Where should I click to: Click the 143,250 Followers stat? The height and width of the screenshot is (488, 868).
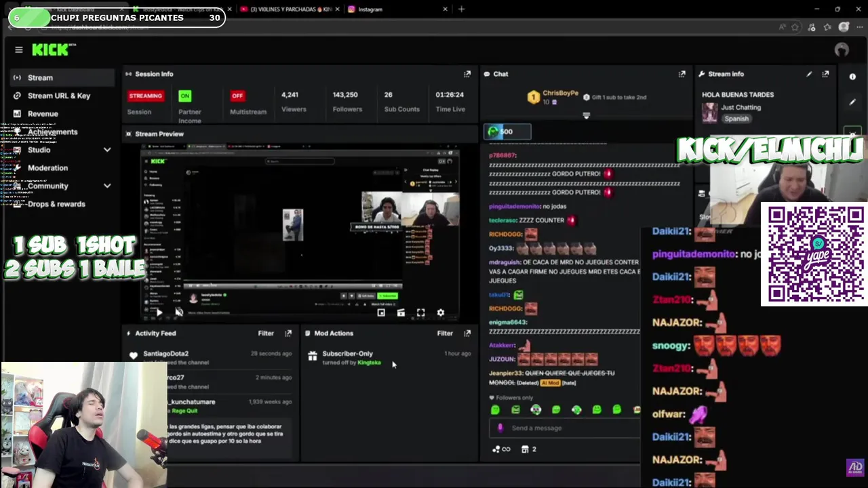(347, 102)
